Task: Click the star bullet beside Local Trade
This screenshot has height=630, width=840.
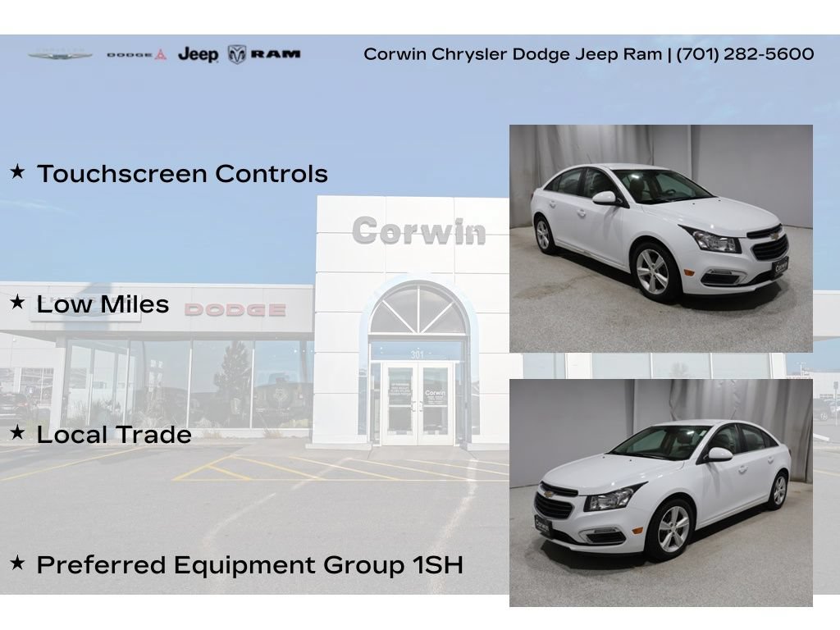Action: coord(18,431)
